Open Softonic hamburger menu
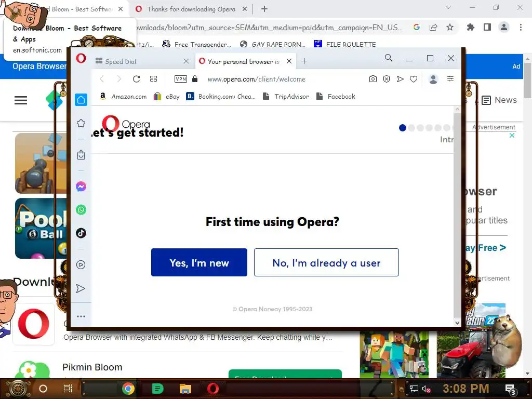 (21, 100)
